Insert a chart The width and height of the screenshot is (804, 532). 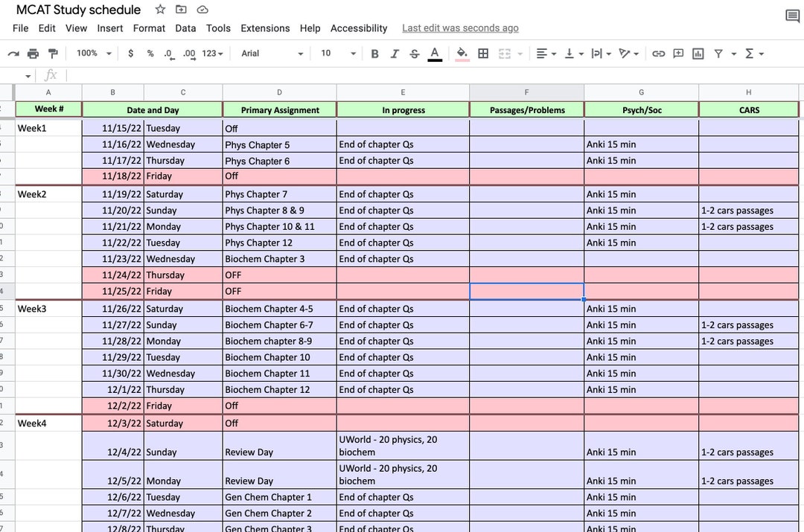point(698,53)
